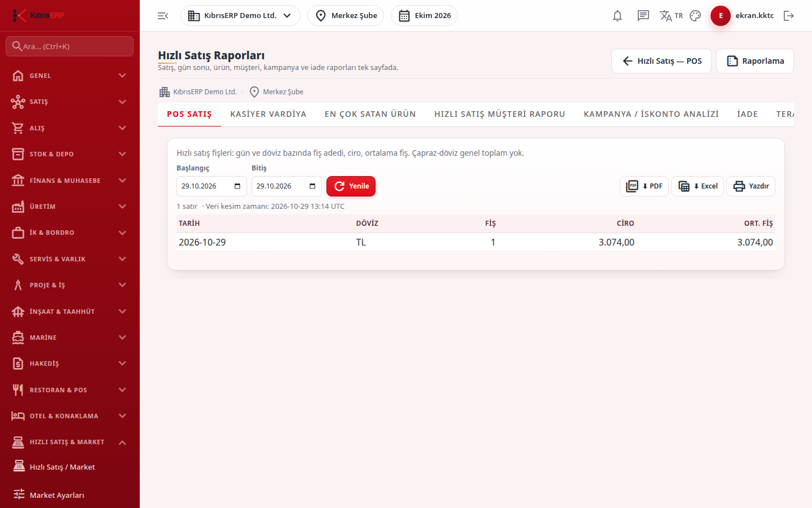Open the theme palette icon
This screenshot has width=812, height=508.
point(695,16)
